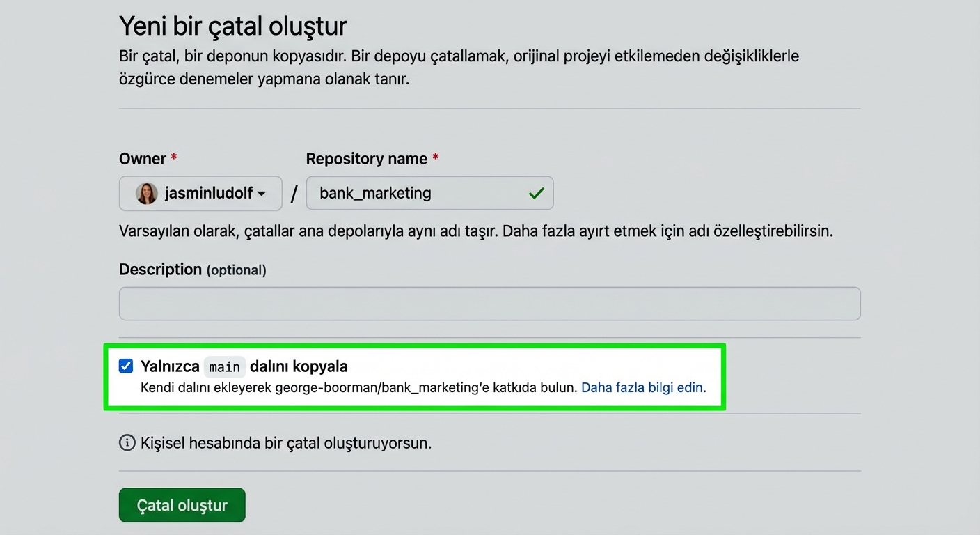980x535 pixels.
Task: Click the avatar inside the Owner selector
Action: (145, 194)
